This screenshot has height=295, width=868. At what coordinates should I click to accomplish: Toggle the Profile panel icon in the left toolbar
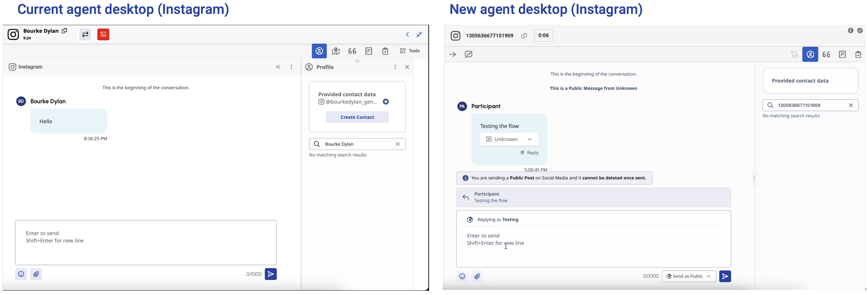(x=319, y=51)
